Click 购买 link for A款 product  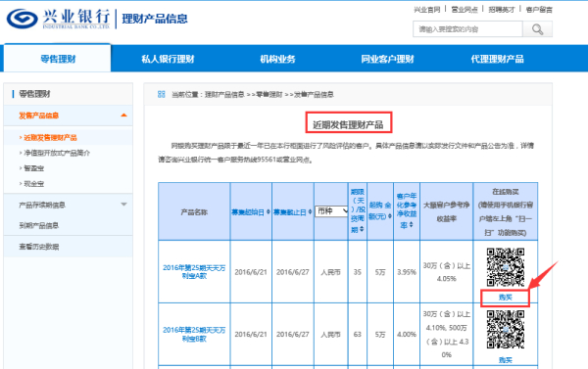pos(505,298)
